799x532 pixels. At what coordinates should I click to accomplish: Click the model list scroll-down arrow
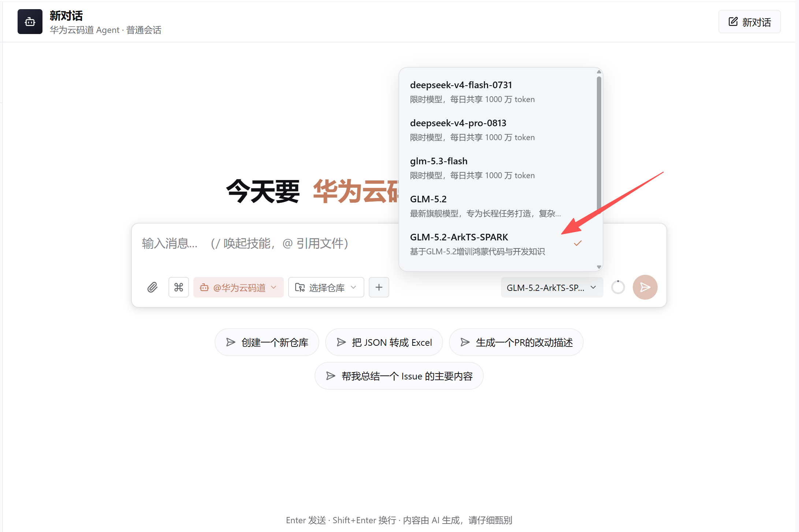pyautogui.click(x=599, y=267)
